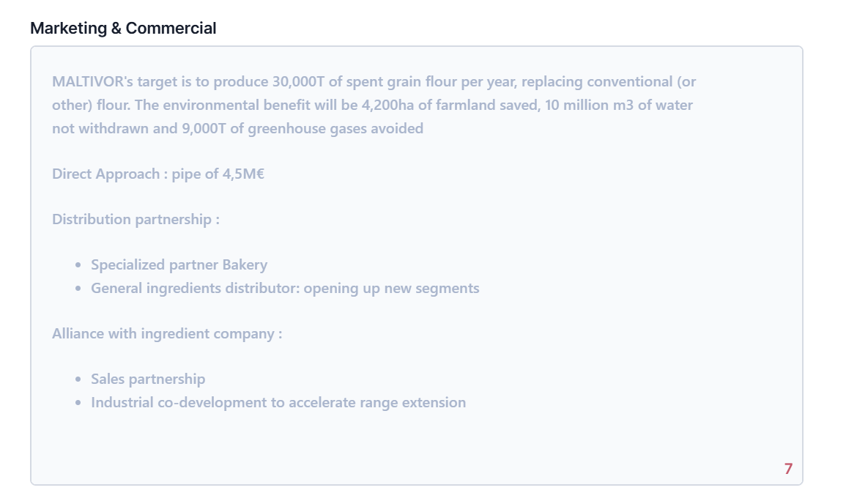Click on "4,200ha" in the second line
The height and width of the screenshot is (504, 857).
point(387,105)
